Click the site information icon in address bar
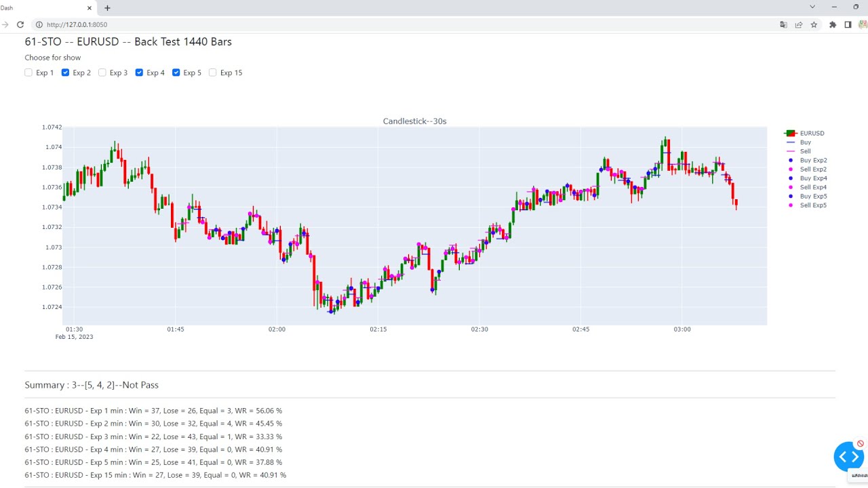This screenshot has width=868, height=488. point(39,24)
